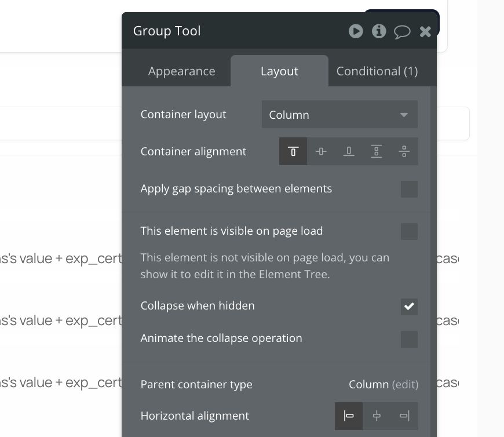Screen dimensions: 504x437
Task: Align element horizontally to the left
Action: pyautogui.click(x=349, y=416)
